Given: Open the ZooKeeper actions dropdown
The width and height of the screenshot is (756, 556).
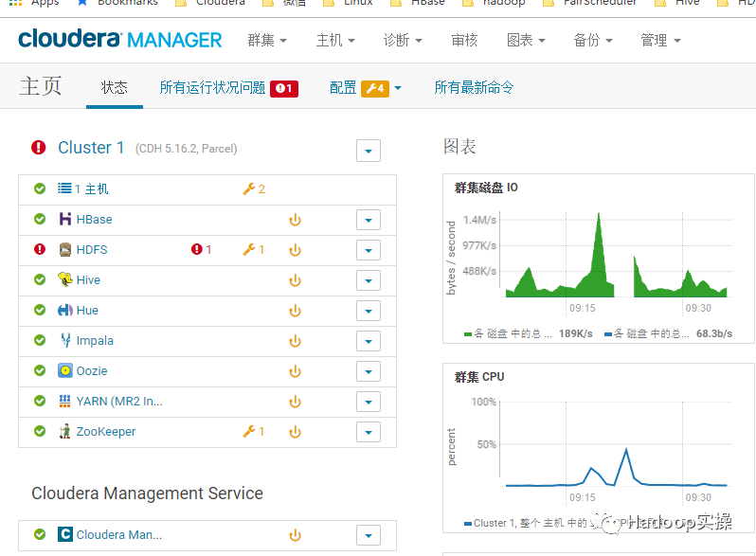Looking at the screenshot, I should 369,432.
